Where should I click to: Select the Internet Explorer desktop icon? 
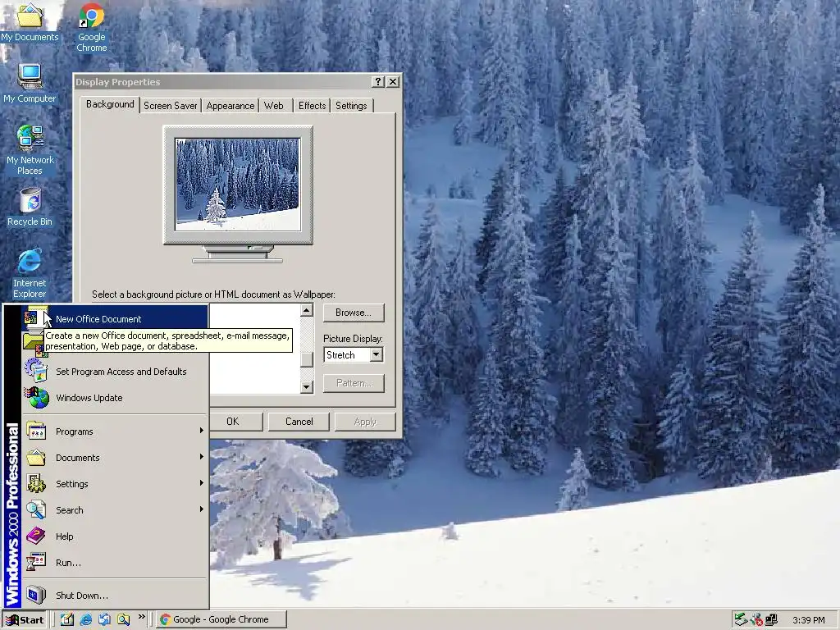(x=30, y=273)
